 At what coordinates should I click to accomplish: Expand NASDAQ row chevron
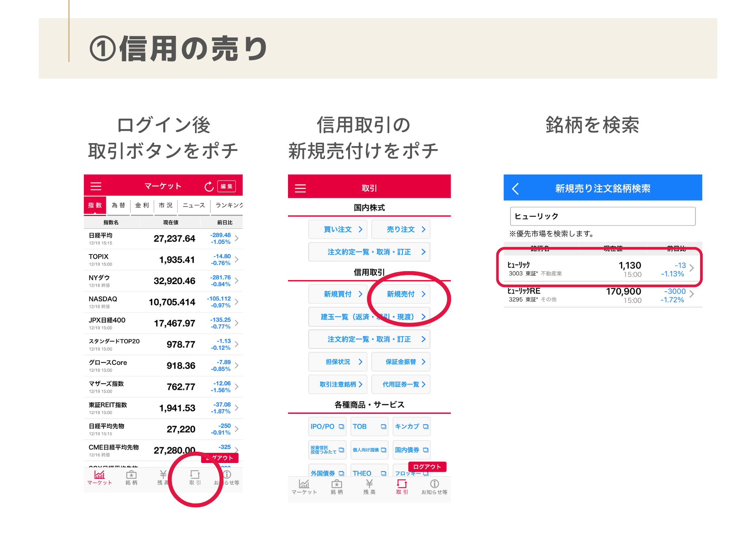click(237, 302)
